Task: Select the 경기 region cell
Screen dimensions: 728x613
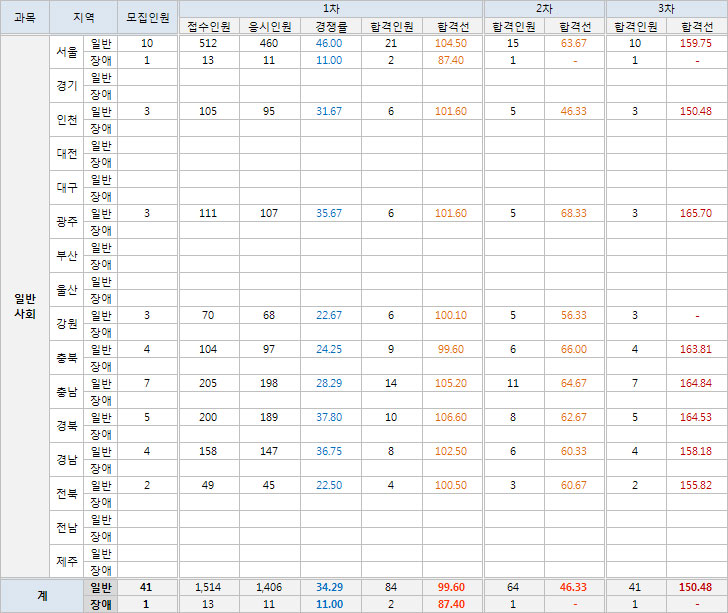Action: (x=67, y=85)
